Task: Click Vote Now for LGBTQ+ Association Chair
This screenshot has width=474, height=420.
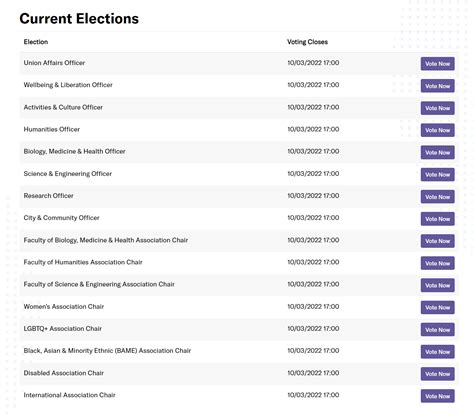Action: 437,330
